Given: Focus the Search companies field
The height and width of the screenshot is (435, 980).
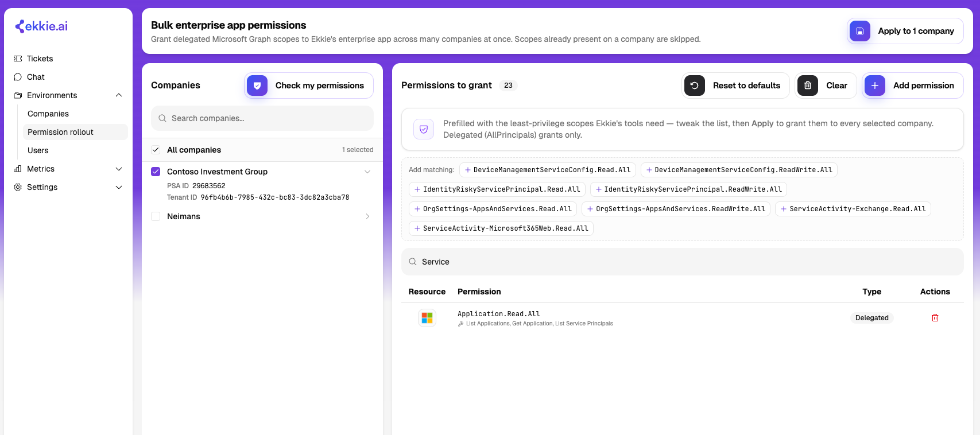Looking at the screenshot, I should pyautogui.click(x=262, y=118).
